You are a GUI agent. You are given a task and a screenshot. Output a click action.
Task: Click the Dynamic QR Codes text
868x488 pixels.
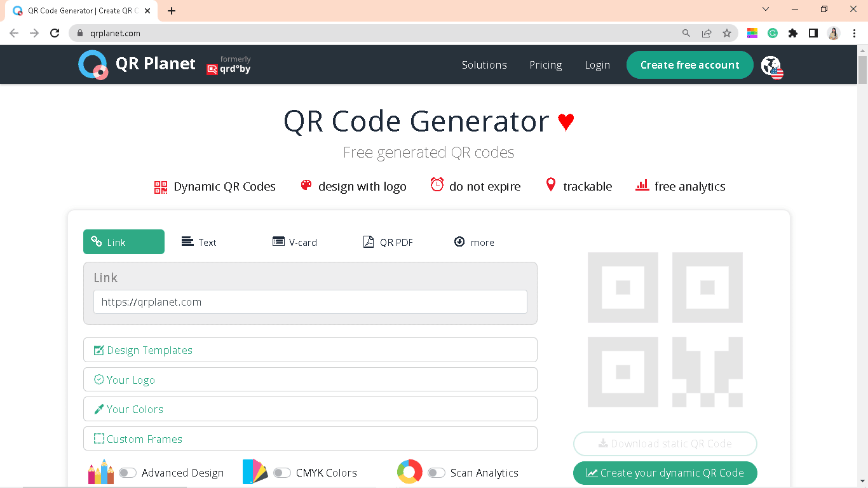(x=225, y=187)
